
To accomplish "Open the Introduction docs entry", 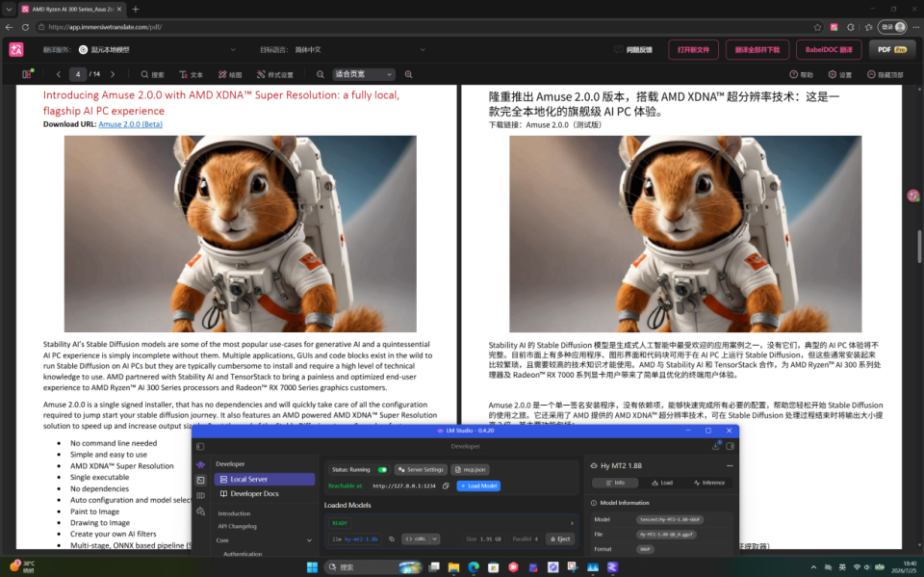I will pos(234,513).
